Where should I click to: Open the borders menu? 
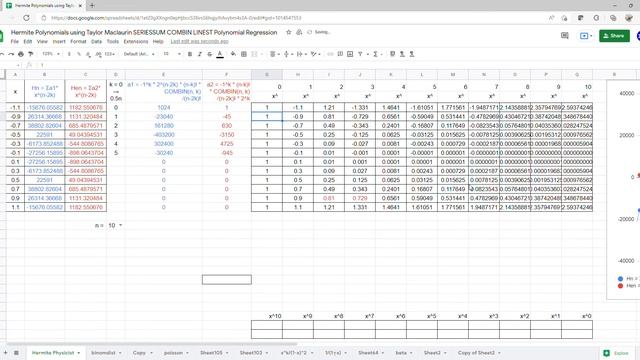(244, 54)
